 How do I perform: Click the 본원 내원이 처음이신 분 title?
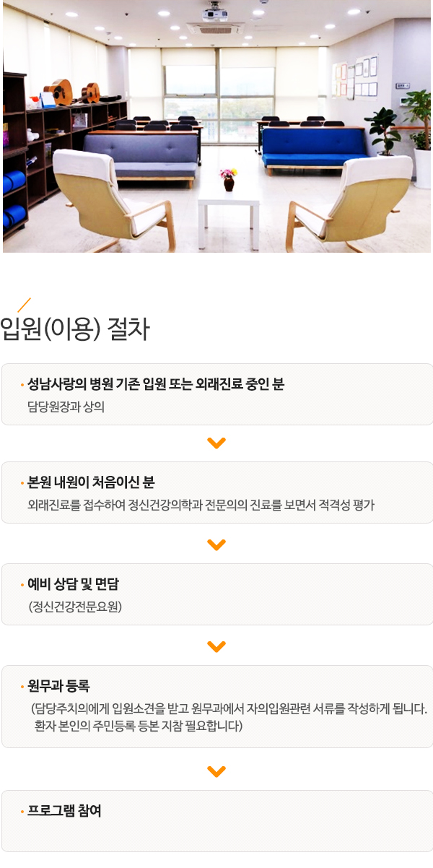[x=91, y=482]
